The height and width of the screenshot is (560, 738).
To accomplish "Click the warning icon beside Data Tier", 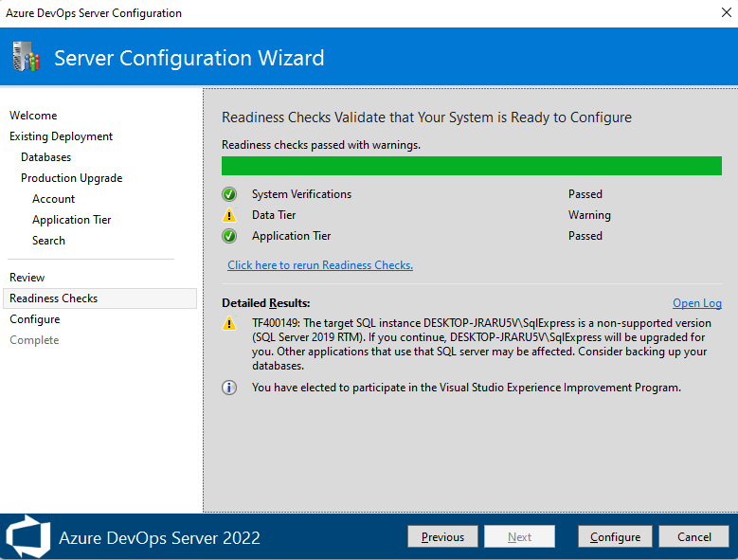I will (229, 215).
